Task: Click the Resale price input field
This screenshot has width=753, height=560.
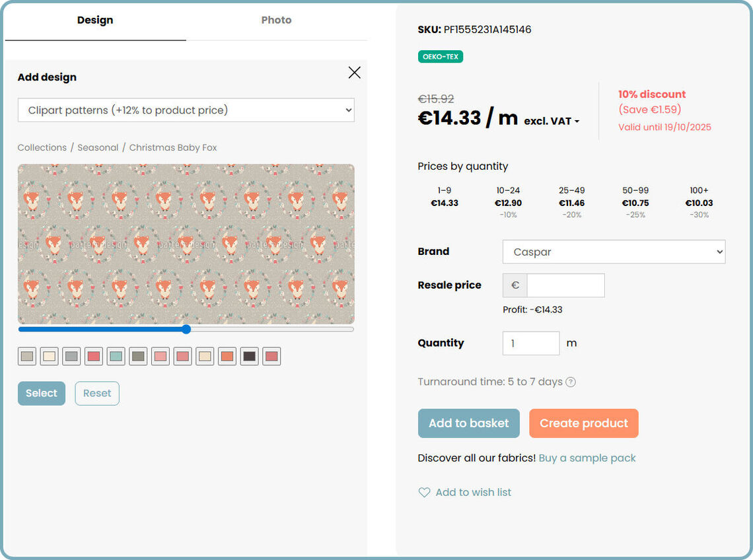Action: (x=565, y=285)
